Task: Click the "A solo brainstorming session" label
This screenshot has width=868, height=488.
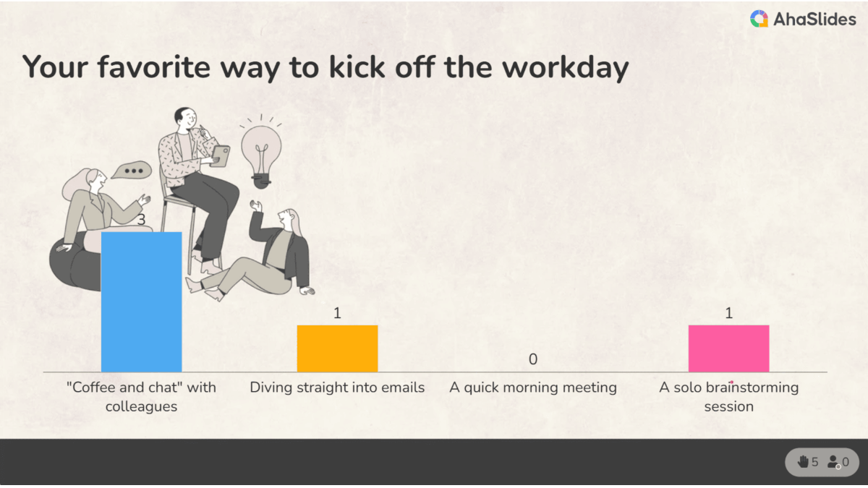Action: point(728,396)
